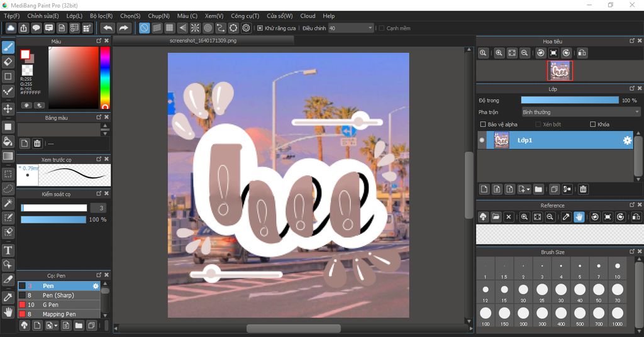The height and width of the screenshot is (337, 644).
Task: Select the Hand tool in left toolbar
Action: [8, 312]
